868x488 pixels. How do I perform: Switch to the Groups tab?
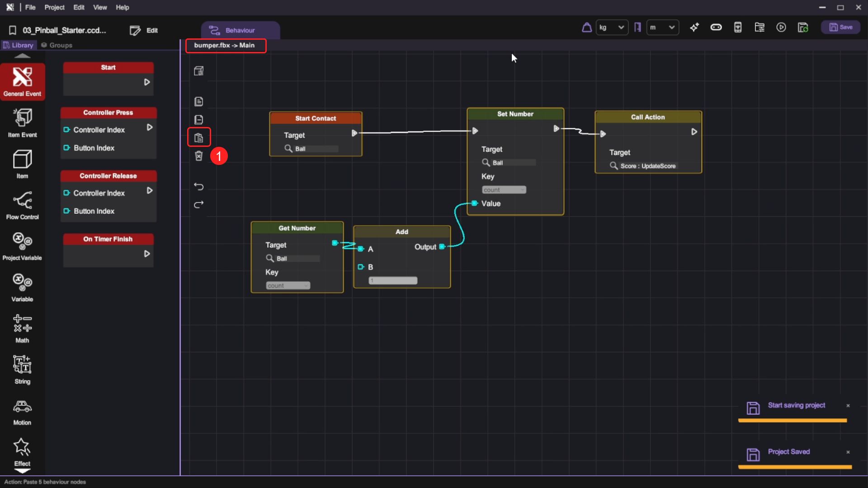57,45
